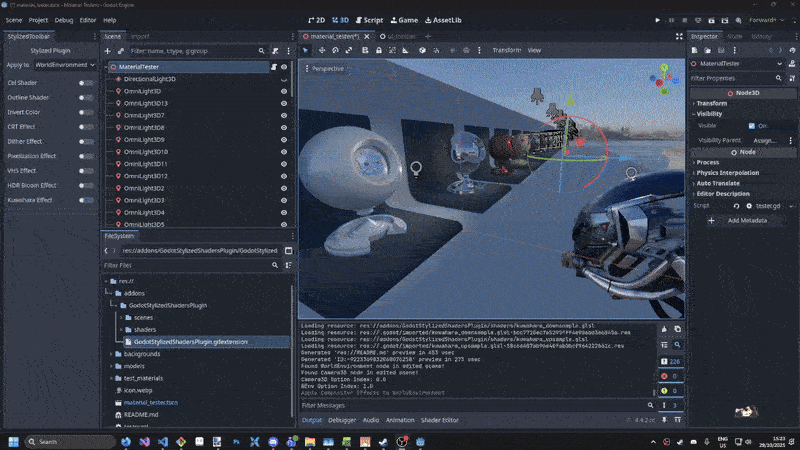Click the instantiate child scene link icon
Image resolution: width=800 pixels, height=450 pixels.
pyautogui.click(x=121, y=51)
